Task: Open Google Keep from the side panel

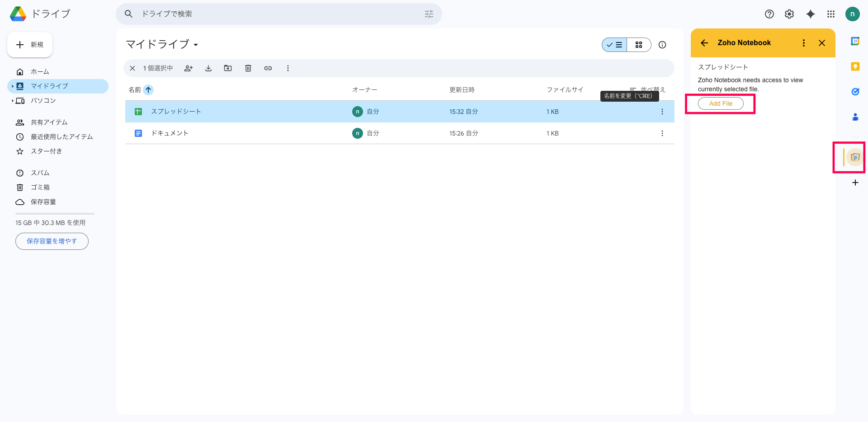Action: (855, 66)
